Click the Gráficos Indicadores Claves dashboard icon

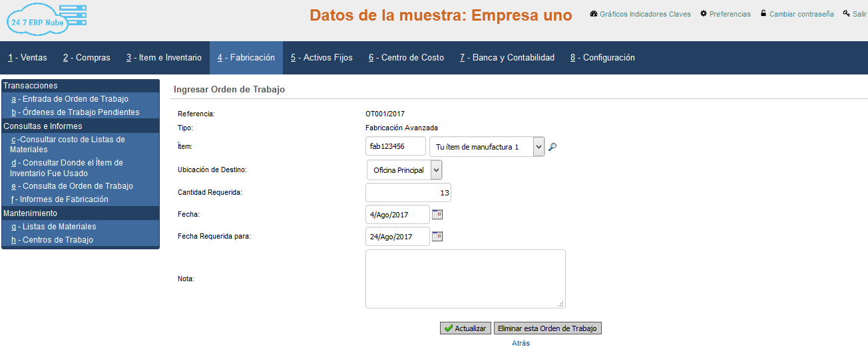tap(594, 14)
